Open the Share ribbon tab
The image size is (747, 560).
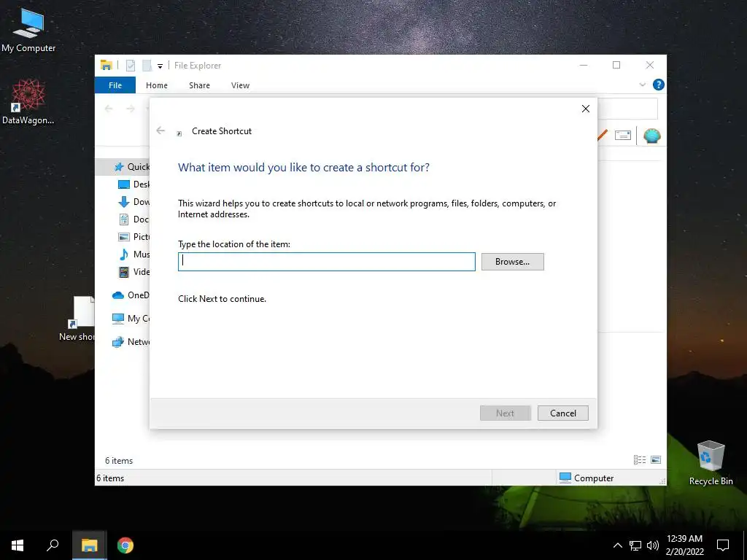(199, 85)
